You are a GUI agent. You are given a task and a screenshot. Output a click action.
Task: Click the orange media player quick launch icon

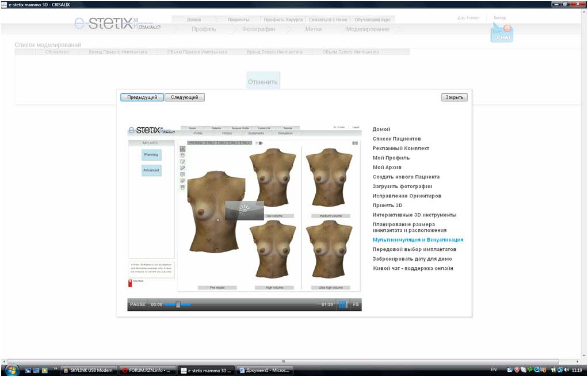[45, 370]
